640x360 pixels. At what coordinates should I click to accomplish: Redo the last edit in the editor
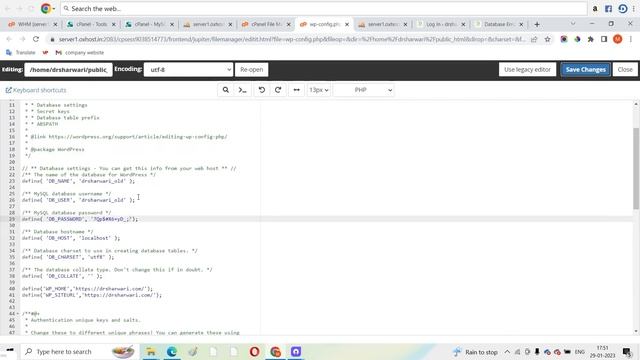278,90
